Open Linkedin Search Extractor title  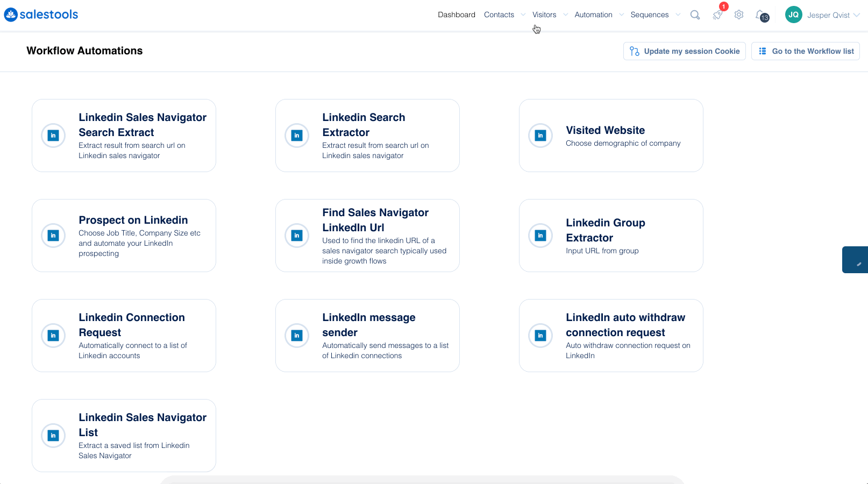click(364, 125)
